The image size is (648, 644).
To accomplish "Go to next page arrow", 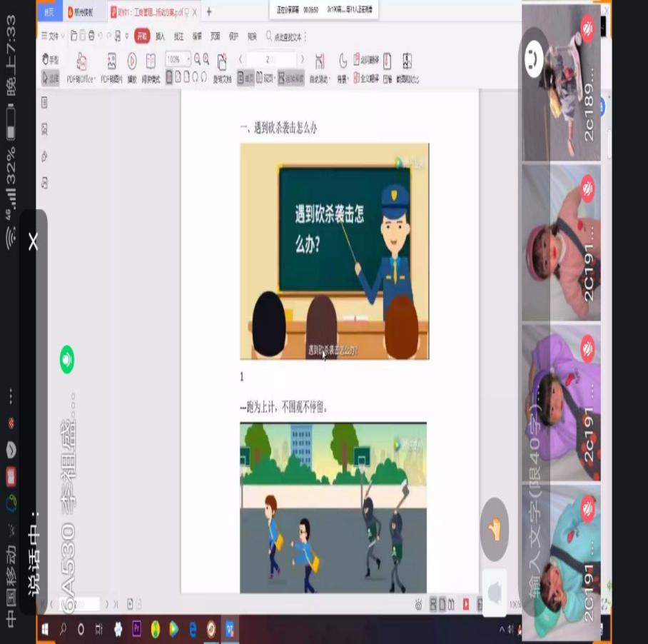I will coord(303,59).
